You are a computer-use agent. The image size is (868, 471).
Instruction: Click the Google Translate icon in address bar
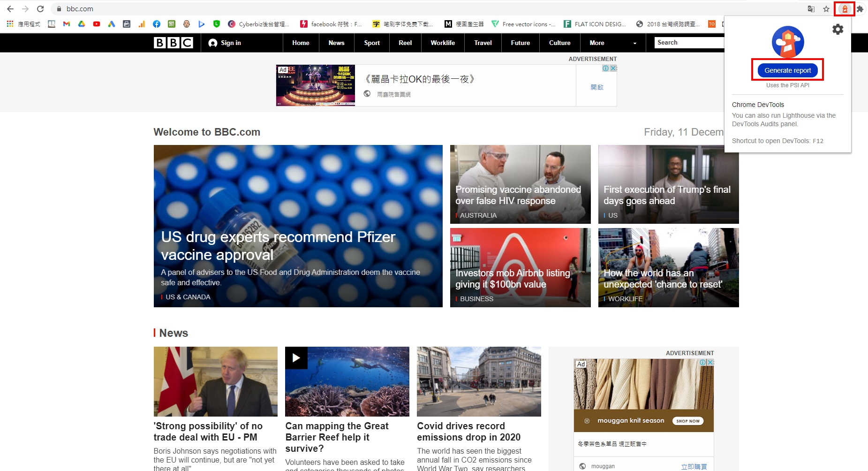pyautogui.click(x=811, y=9)
